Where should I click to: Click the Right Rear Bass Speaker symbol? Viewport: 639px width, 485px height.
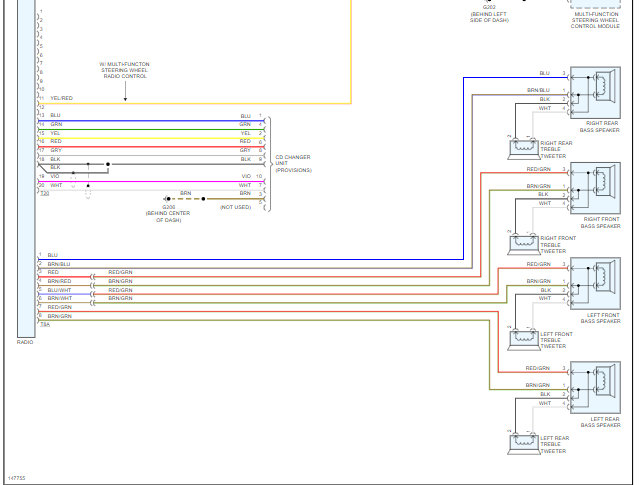tap(595, 93)
